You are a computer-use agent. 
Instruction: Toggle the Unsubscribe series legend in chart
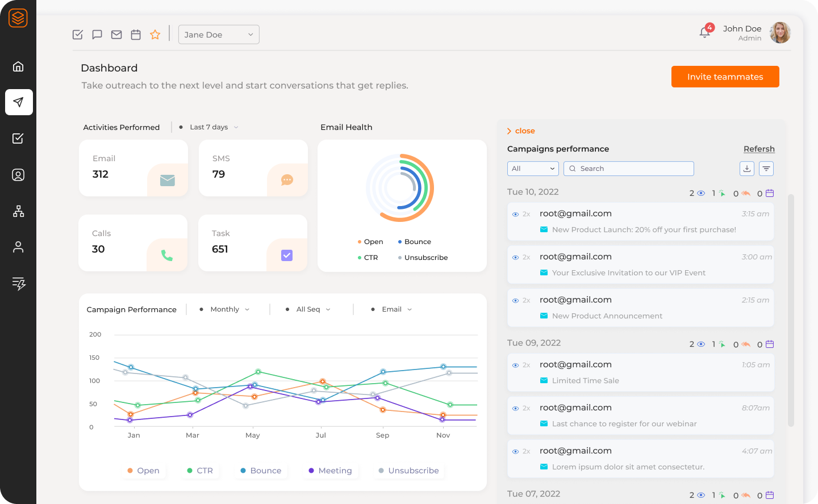[x=408, y=471]
